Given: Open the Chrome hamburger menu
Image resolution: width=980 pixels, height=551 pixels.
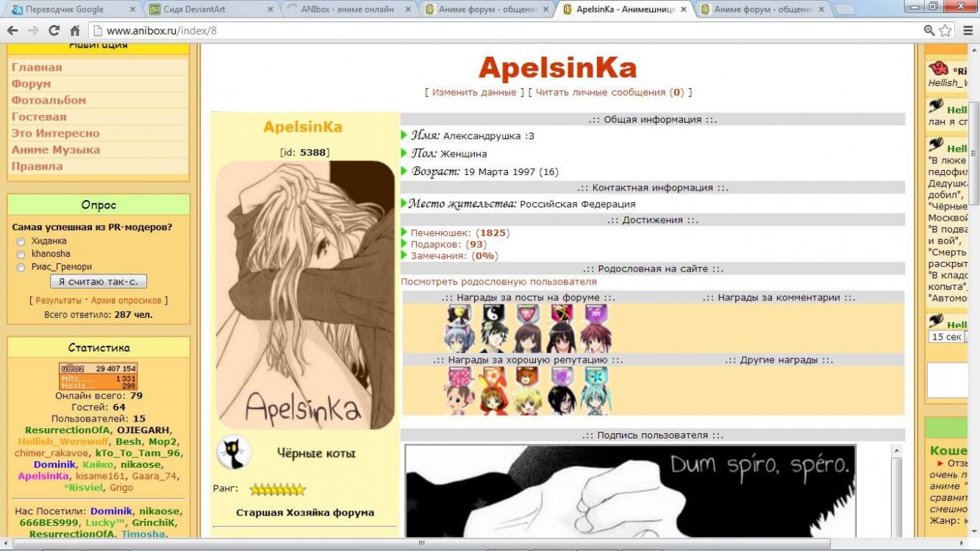Looking at the screenshot, I should point(965,31).
